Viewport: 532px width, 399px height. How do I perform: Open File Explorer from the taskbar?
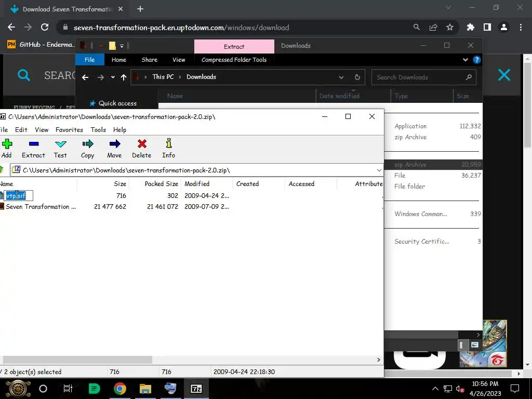click(x=145, y=389)
